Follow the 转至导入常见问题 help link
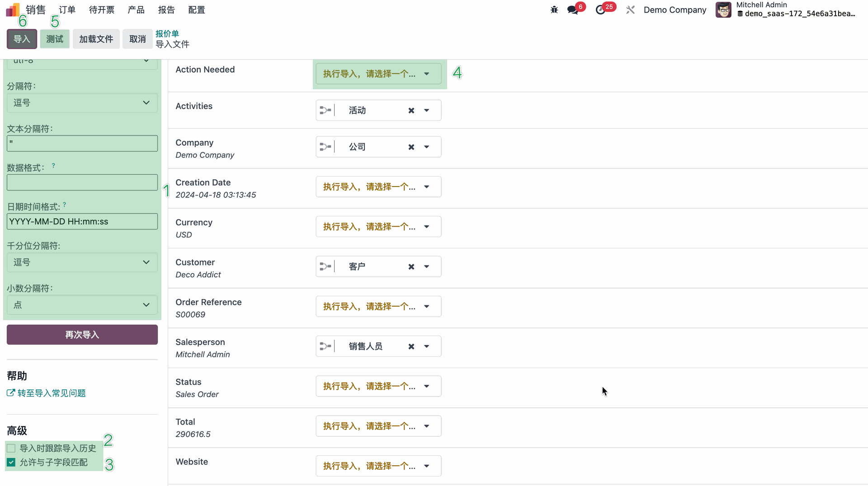The image size is (868, 486). click(x=51, y=393)
